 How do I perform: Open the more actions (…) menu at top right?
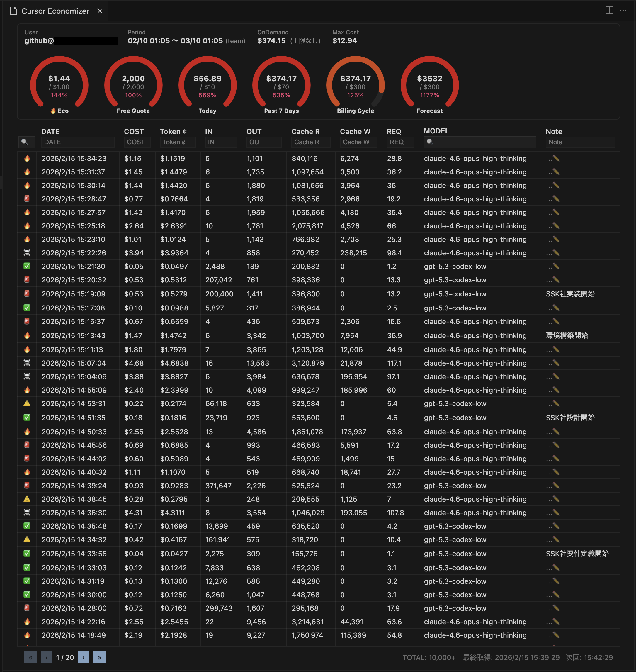pos(624,11)
